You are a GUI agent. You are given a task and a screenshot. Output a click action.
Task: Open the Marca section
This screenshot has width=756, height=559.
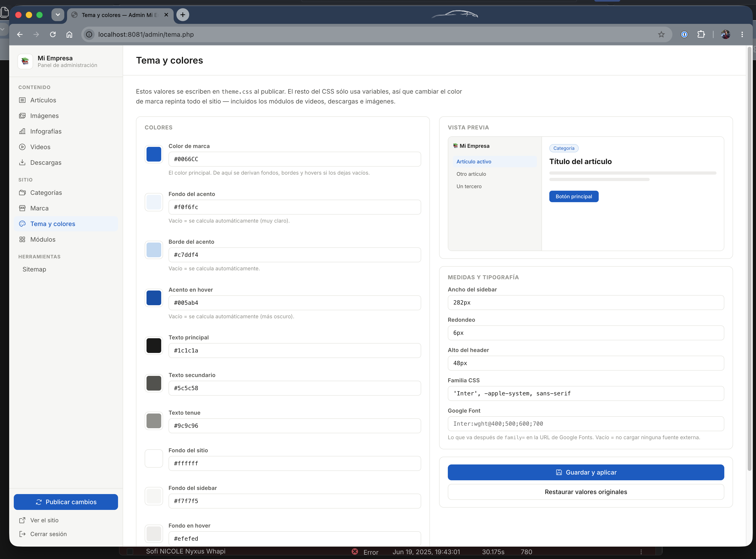tap(66, 208)
